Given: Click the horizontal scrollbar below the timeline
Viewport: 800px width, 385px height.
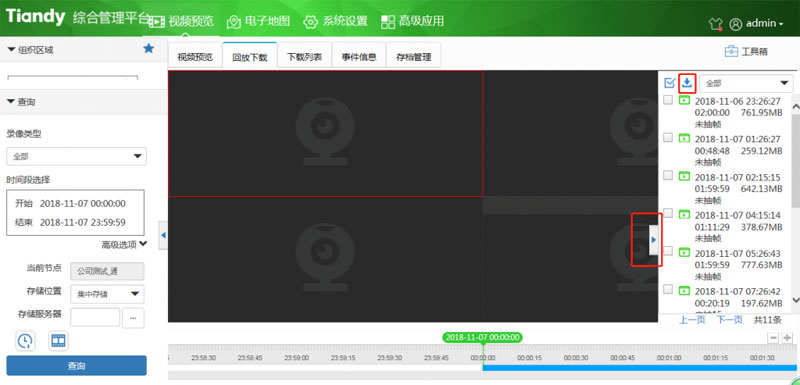Looking at the screenshot, I should [482, 376].
